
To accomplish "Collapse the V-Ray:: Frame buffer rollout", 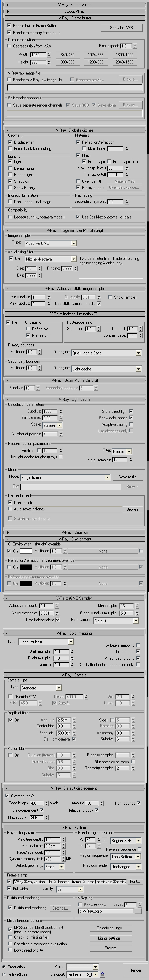I will tap(75, 18).
